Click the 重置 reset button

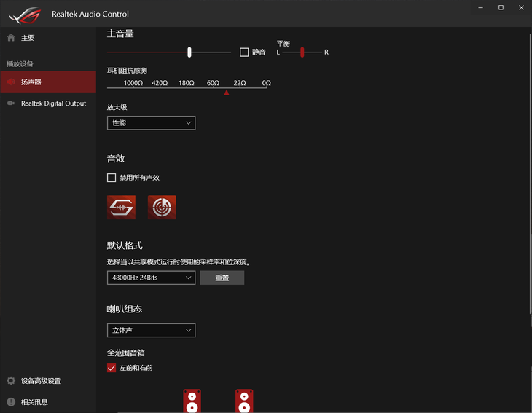pos(222,278)
